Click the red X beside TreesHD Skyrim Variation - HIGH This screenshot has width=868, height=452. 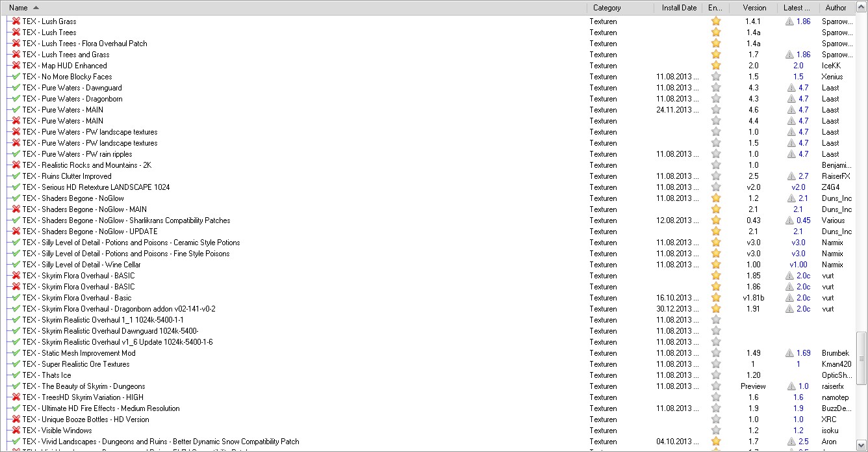(16, 397)
